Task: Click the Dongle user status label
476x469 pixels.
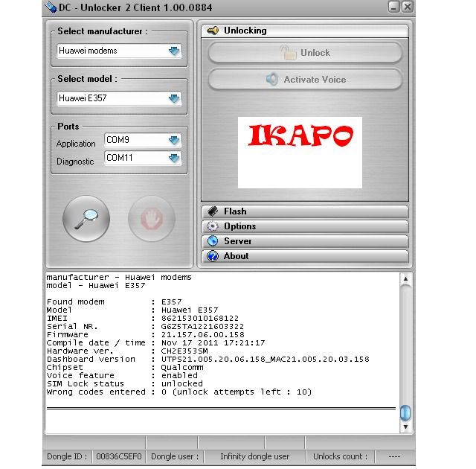Action: tap(175, 456)
